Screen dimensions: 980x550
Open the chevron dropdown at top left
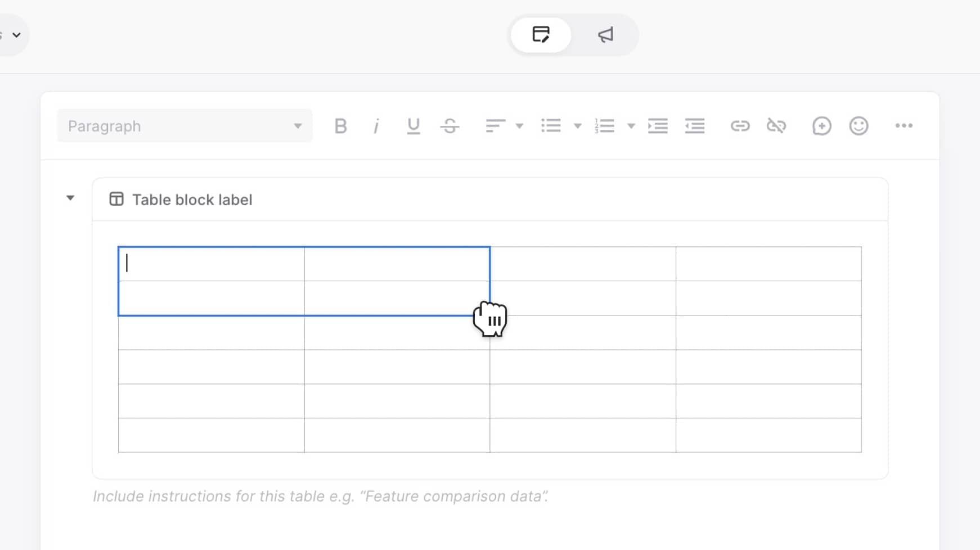coord(16,35)
